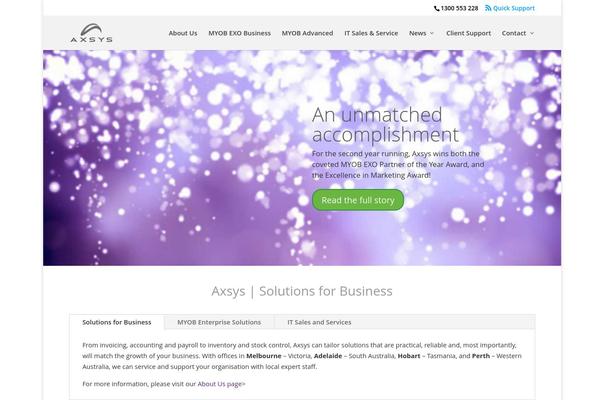600x400 pixels.
Task: Switch to IT Sales and Services tab
Action: point(319,322)
